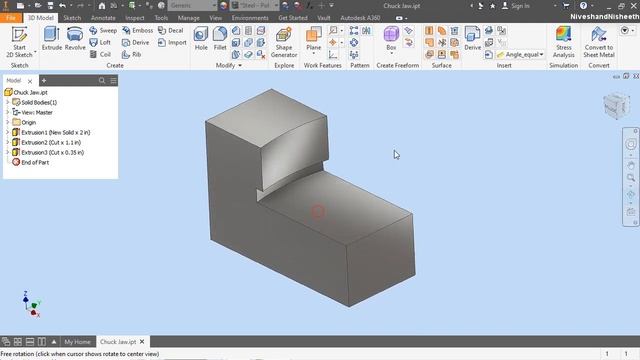Go to the My Home document tab

(x=77, y=342)
